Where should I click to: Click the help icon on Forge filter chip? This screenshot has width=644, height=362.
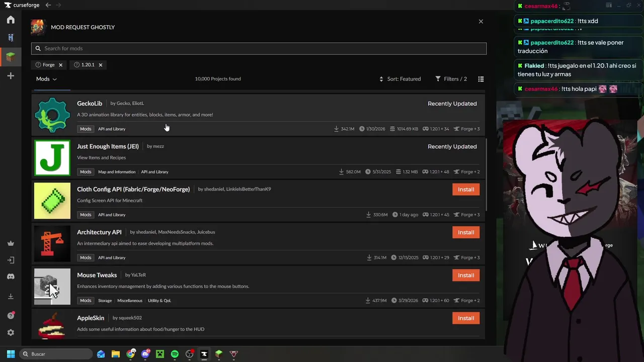pyautogui.click(x=38, y=65)
